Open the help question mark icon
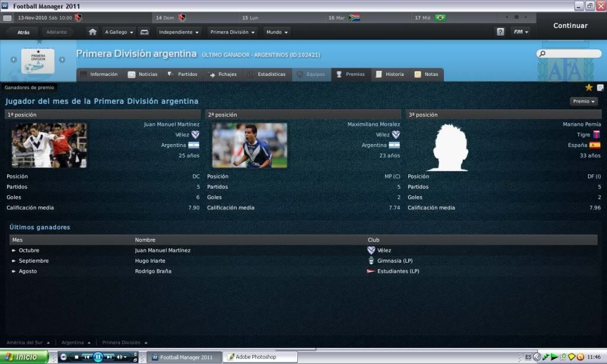Image resolution: width=607 pixels, height=364 pixels. pos(500,32)
